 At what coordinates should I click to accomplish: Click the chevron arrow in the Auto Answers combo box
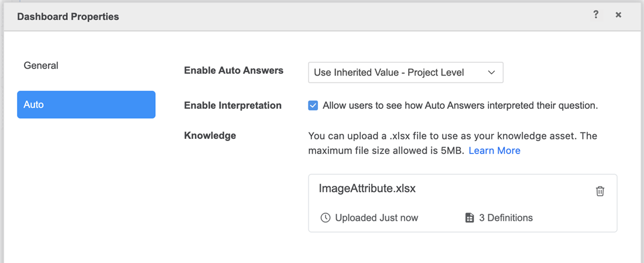[491, 73]
